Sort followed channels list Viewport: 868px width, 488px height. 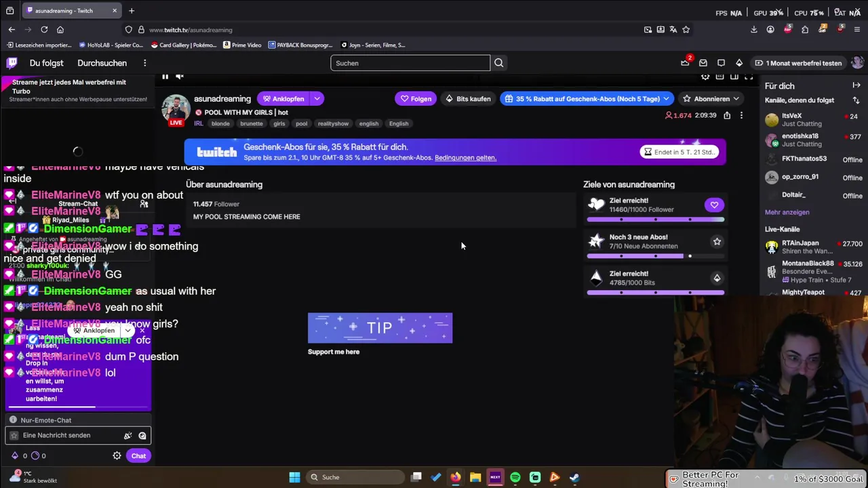click(856, 100)
